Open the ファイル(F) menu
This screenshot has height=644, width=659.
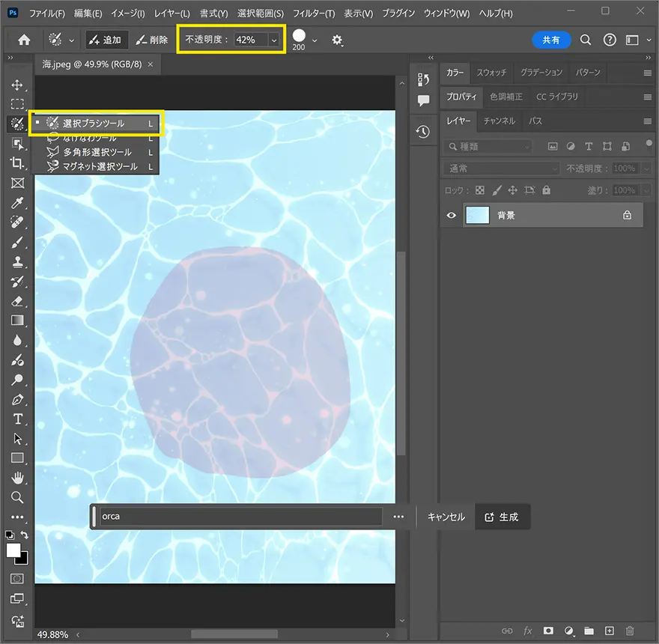(x=46, y=13)
